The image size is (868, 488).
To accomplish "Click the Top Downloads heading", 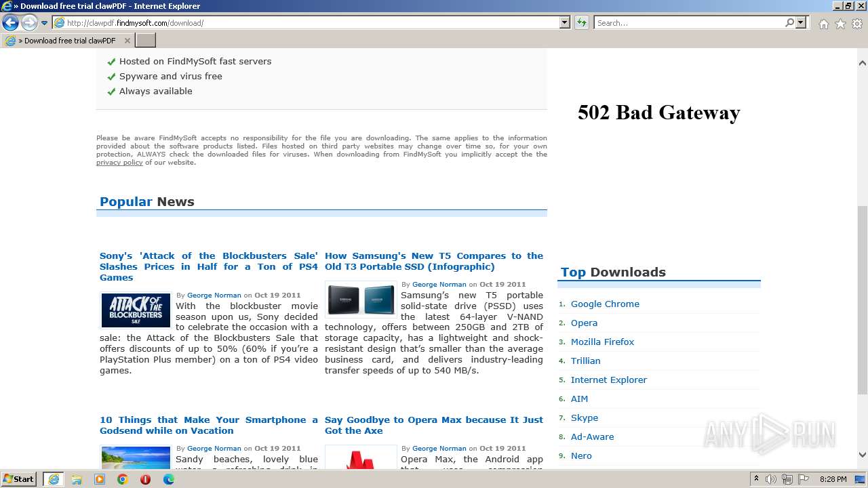I will [x=613, y=272].
